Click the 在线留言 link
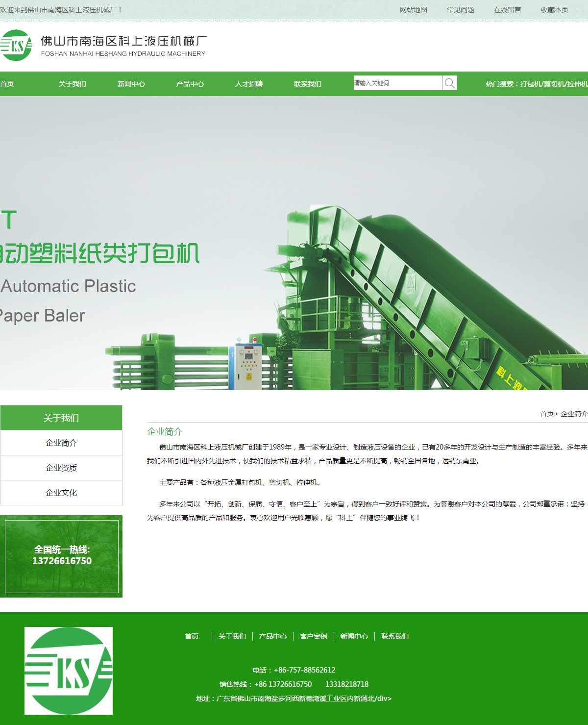 508,10
